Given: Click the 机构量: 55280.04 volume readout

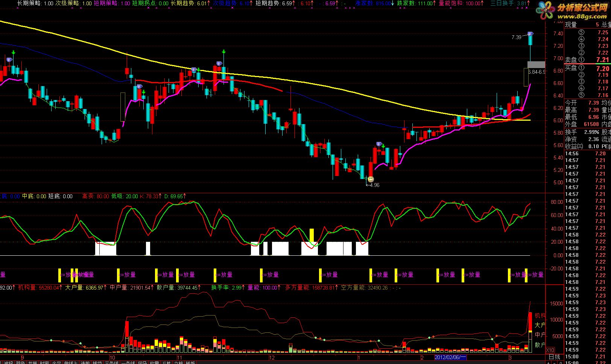Looking at the screenshot, I should click(x=41, y=288).
